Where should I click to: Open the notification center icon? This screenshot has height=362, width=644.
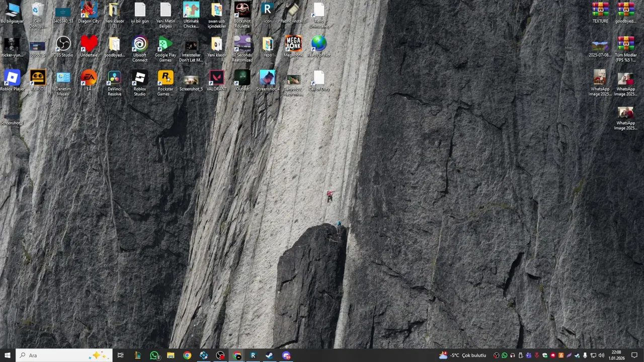coord(634,355)
